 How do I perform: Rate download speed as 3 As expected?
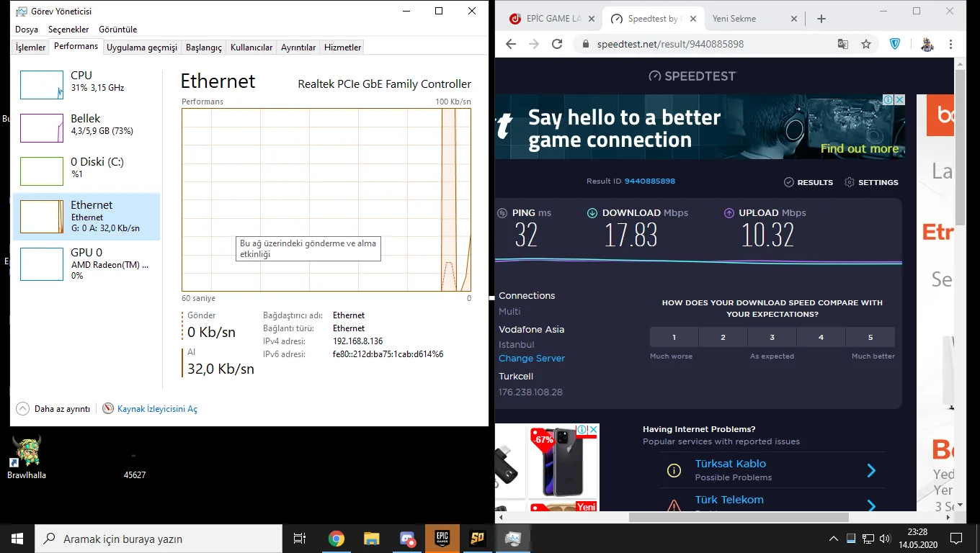pyautogui.click(x=772, y=337)
